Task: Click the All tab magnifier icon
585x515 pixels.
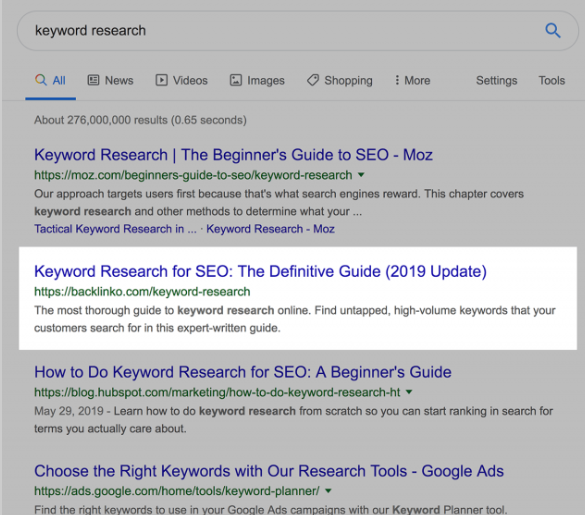Action: click(41, 80)
